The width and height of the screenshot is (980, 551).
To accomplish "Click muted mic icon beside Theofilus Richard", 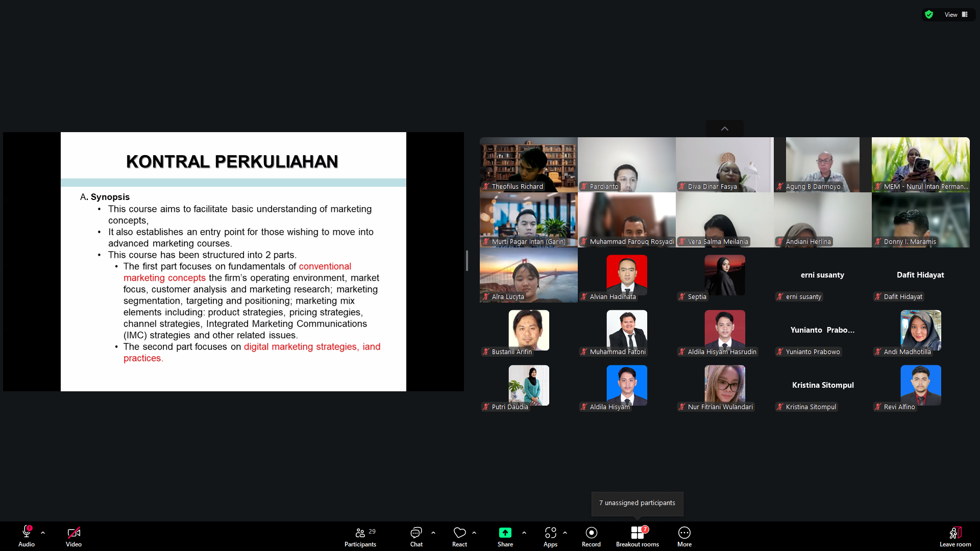I will pos(486,186).
